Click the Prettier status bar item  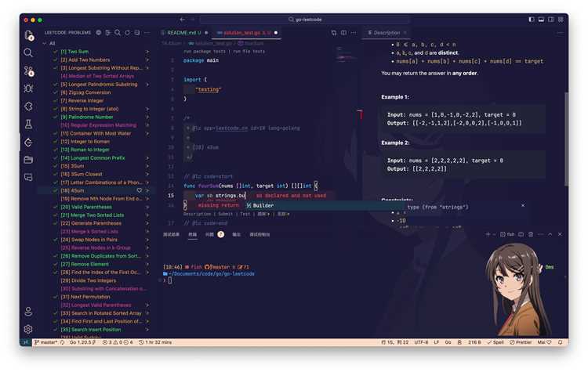(x=521, y=342)
